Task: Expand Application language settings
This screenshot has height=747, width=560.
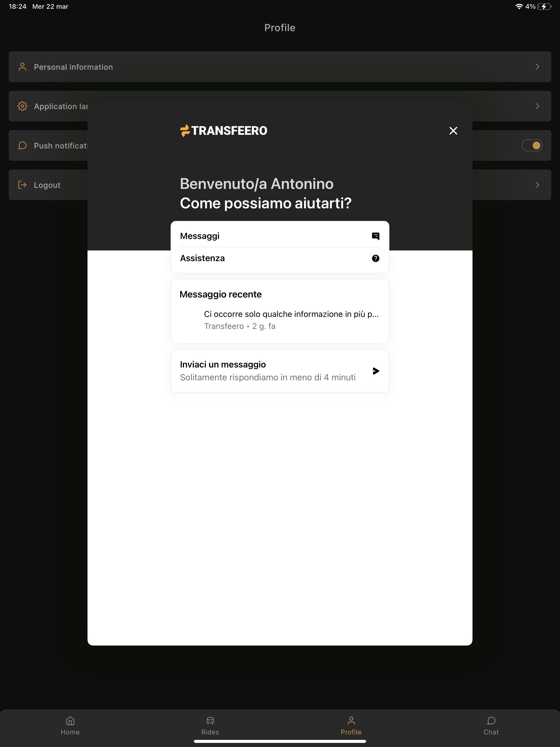Action: [x=279, y=106]
